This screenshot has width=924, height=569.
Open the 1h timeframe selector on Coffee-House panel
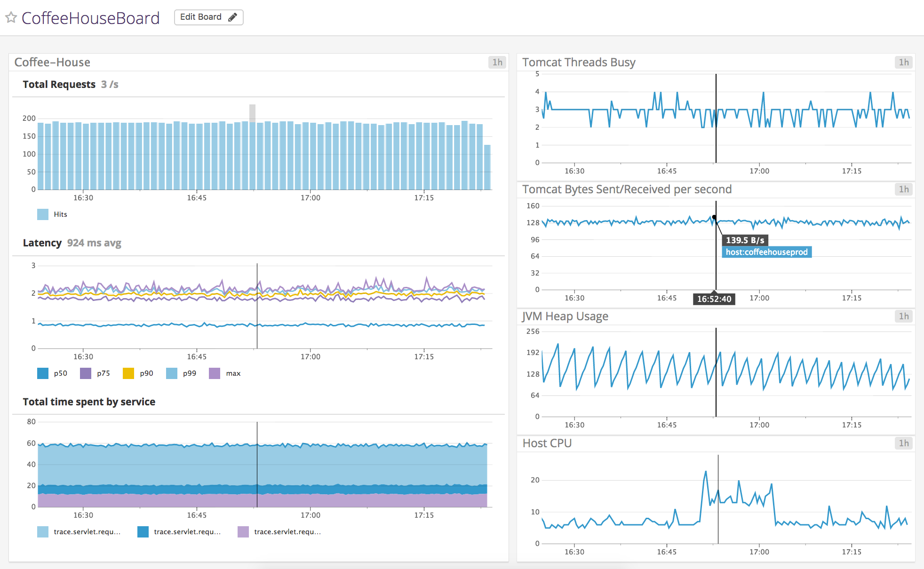(x=497, y=62)
